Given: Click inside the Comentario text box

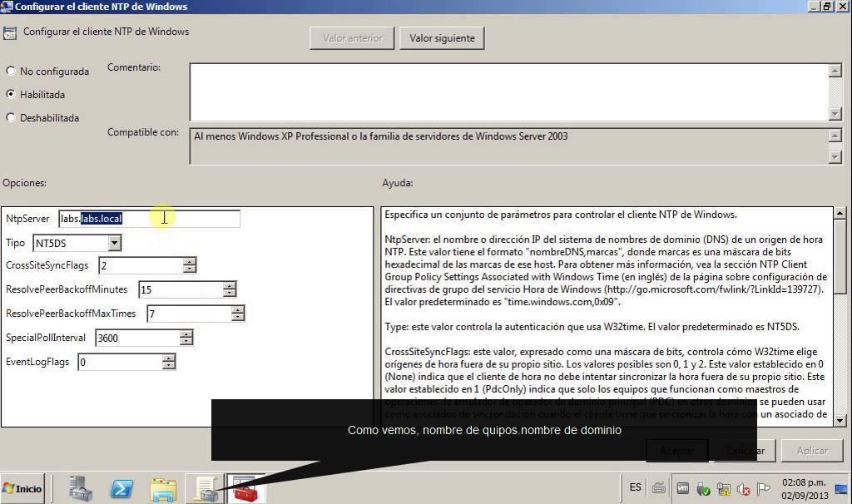Looking at the screenshot, I should click(508, 91).
